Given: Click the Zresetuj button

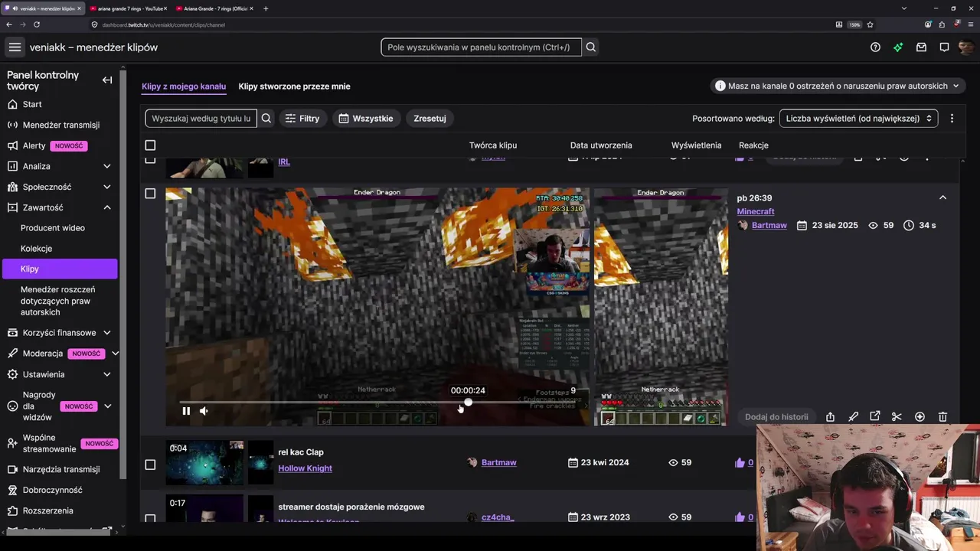Looking at the screenshot, I should point(430,119).
